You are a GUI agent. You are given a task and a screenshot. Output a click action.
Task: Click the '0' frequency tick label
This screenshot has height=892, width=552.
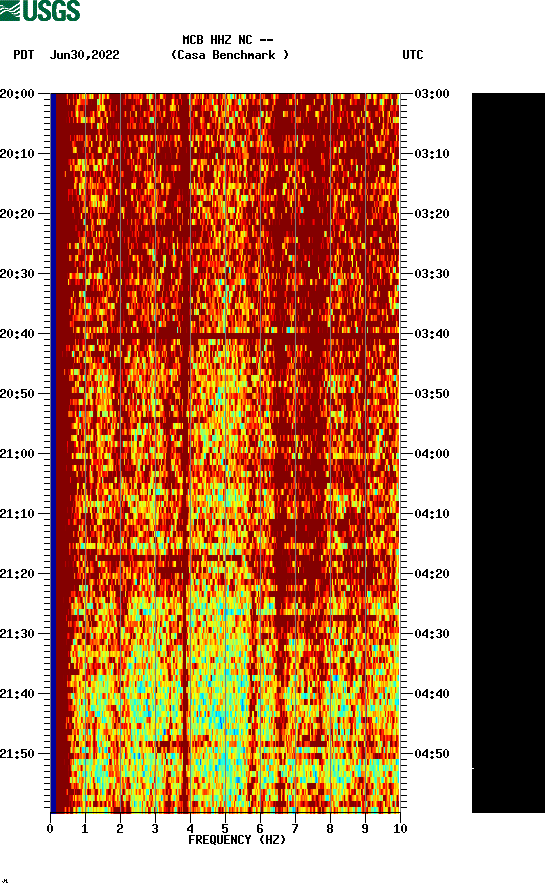[x=50, y=829]
